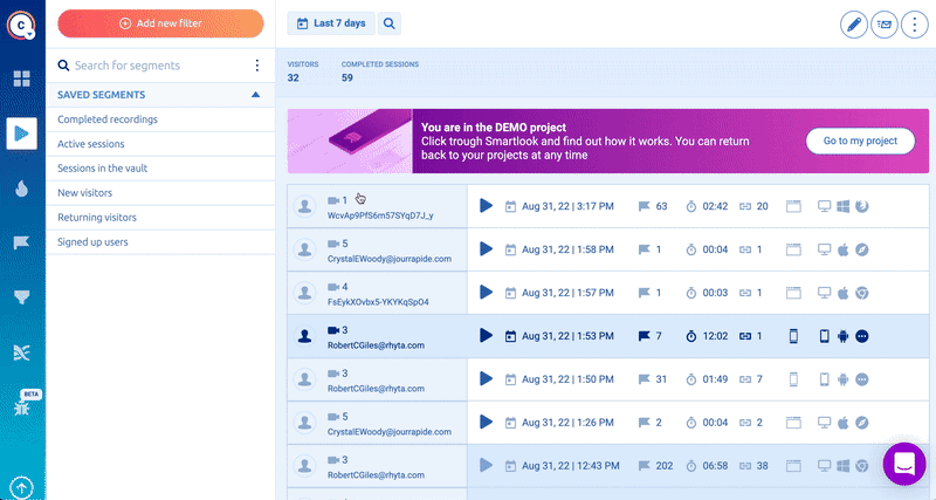Open Events flag icon in sidebar

tap(21, 242)
